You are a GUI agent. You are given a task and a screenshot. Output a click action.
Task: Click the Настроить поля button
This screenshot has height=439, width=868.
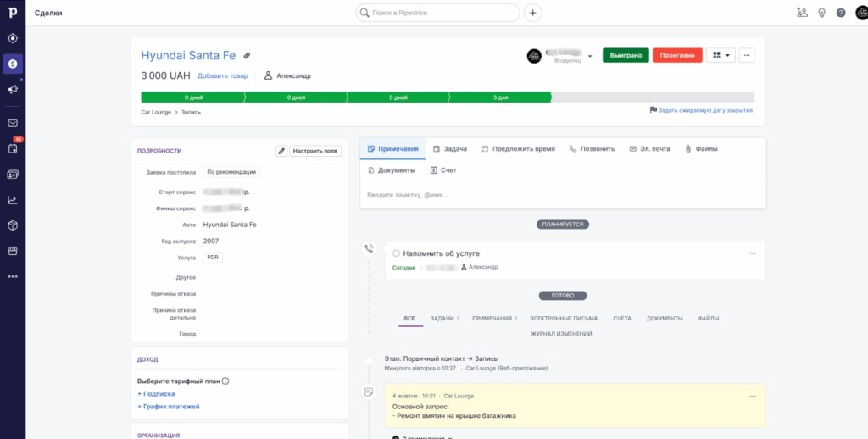tap(315, 151)
